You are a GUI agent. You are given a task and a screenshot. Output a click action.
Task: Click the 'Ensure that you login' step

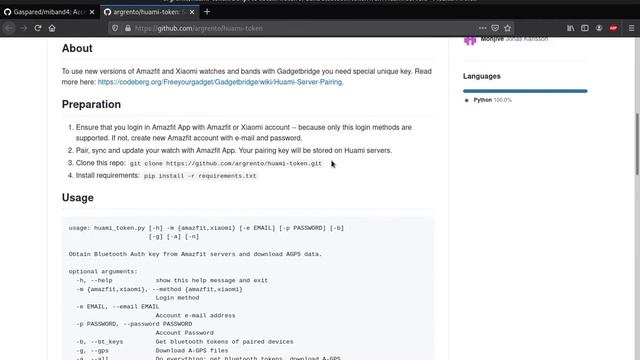(244, 133)
